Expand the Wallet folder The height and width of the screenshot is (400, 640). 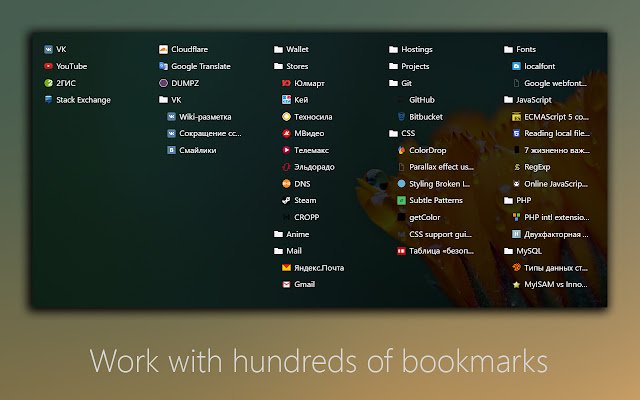(x=291, y=49)
